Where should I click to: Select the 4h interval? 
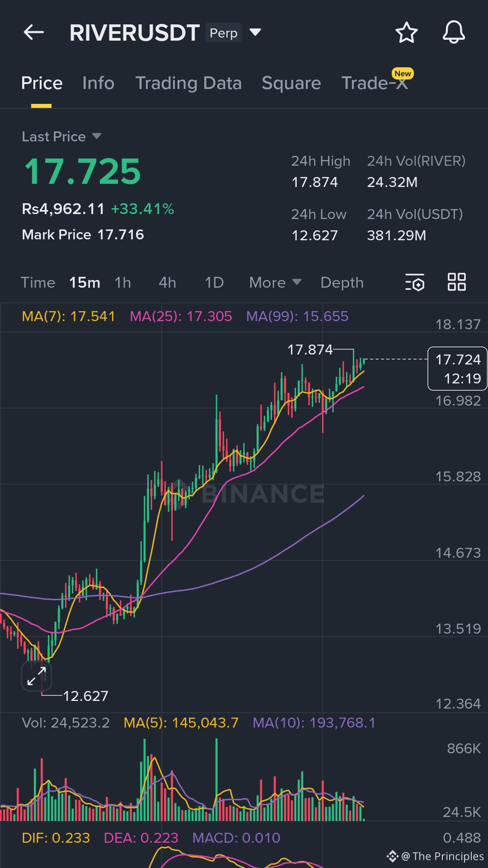coord(167,283)
